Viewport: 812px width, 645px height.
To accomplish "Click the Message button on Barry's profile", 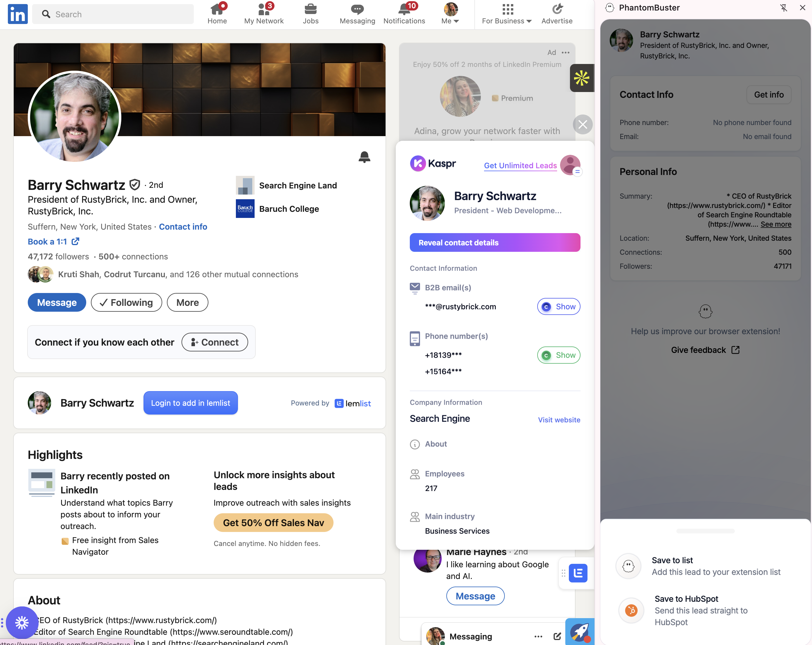I will 57,302.
